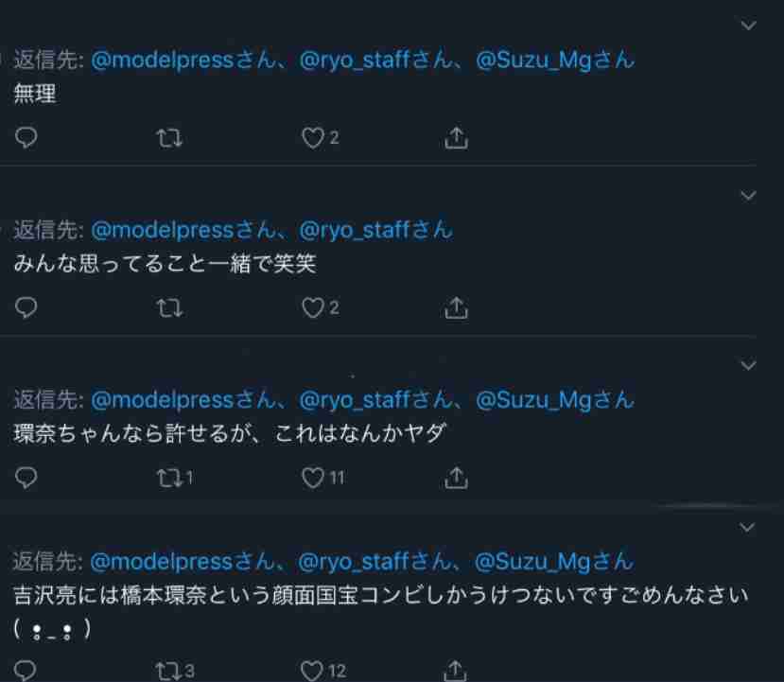
Task: Open the 吉沢亮には橋本環奈 tweet text
Action: tap(380, 611)
